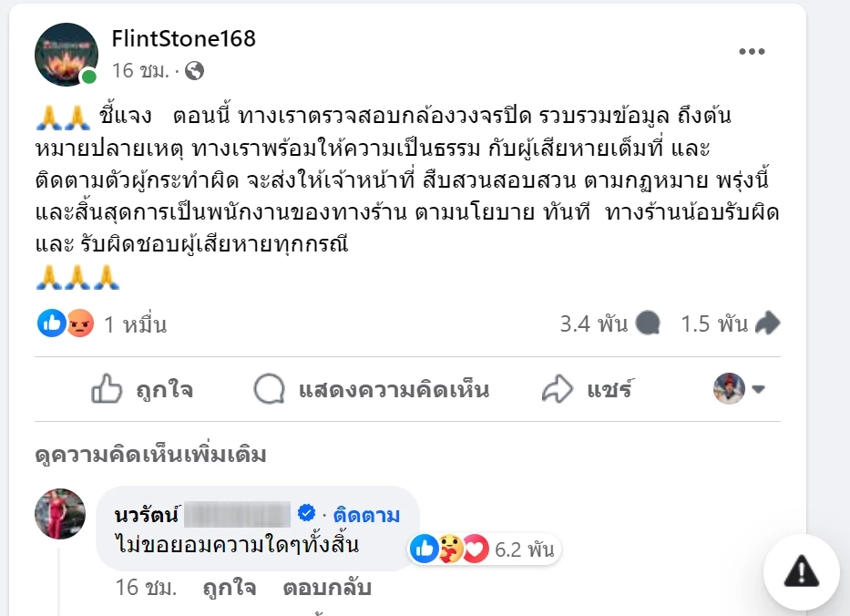Click the share arrow icon showing 1.5 พัน
This screenshot has height=616, width=850.
tap(770, 321)
